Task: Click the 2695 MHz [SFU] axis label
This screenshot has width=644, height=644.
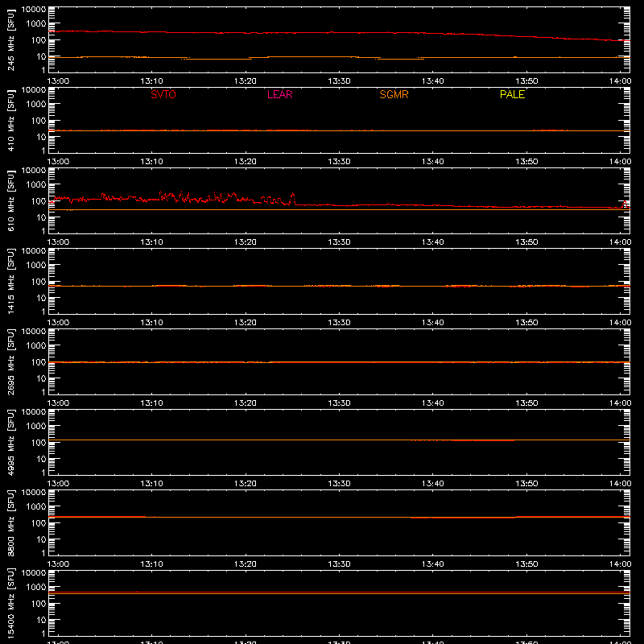Action: [10, 361]
